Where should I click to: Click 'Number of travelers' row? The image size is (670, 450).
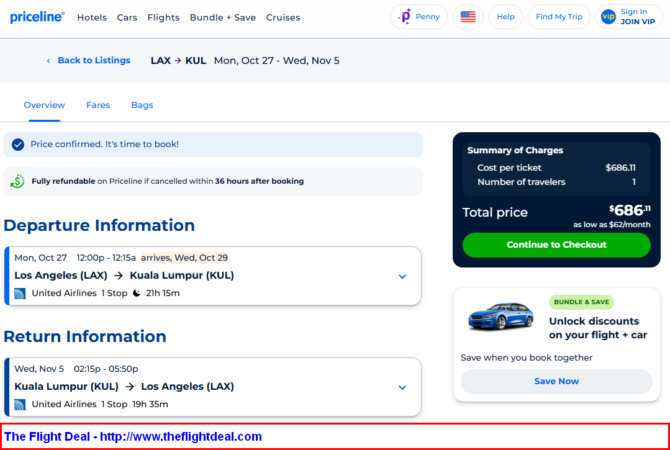pos(556,182)
